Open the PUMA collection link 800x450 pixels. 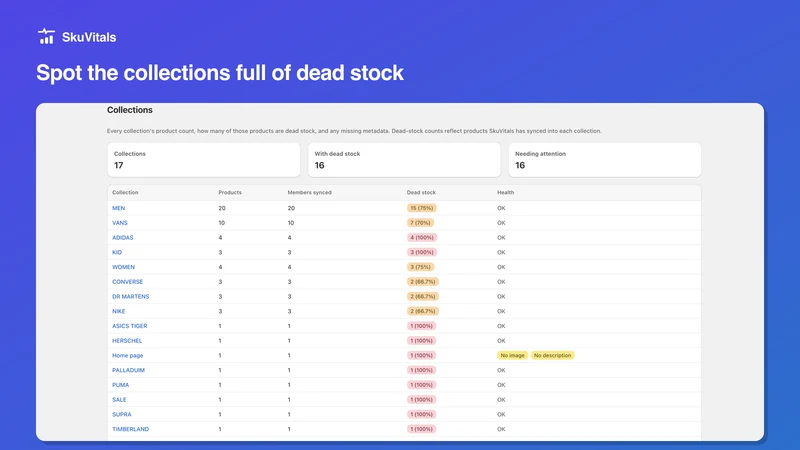120,385
